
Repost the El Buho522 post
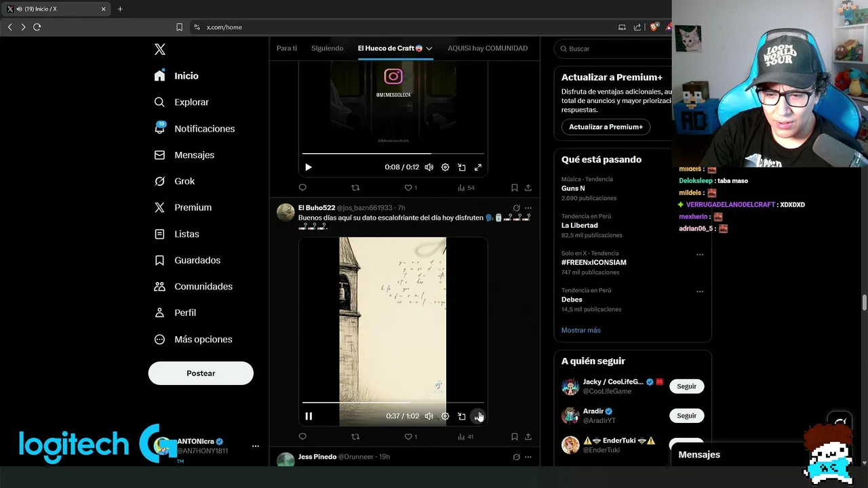(x=355, y=437)
